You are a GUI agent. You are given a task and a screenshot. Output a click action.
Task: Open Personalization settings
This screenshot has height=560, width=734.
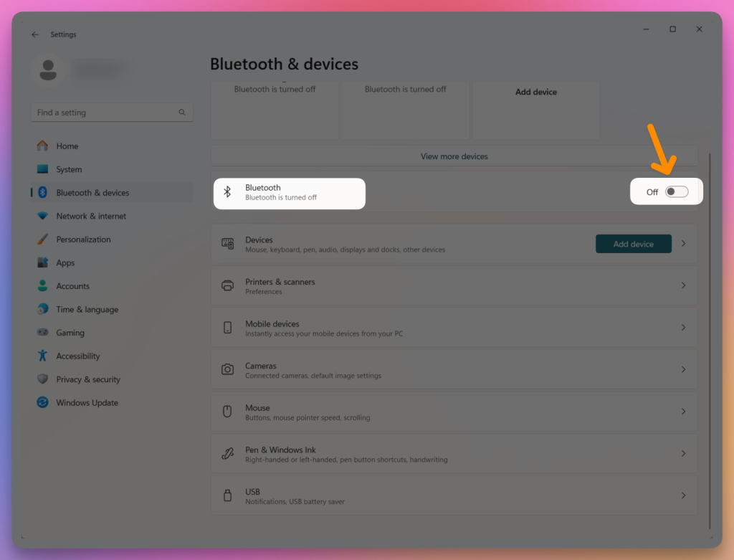point(112,239)
